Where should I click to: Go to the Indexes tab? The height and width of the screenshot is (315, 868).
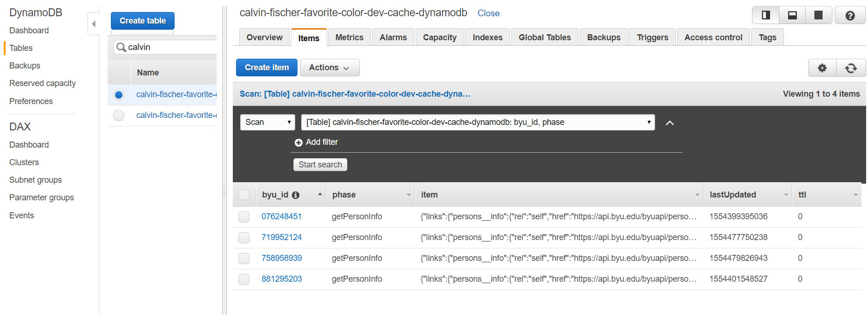487,37
